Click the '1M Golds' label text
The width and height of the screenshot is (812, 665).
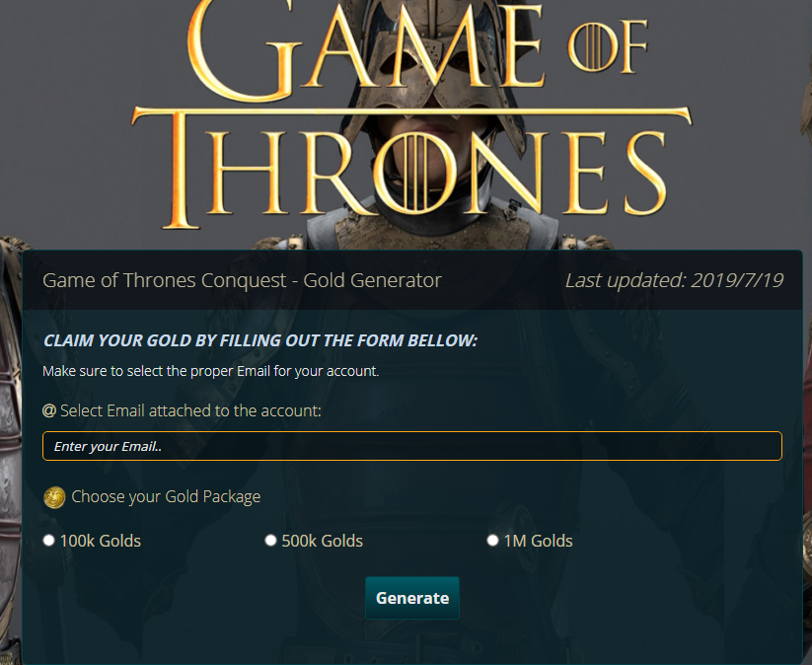539,541
